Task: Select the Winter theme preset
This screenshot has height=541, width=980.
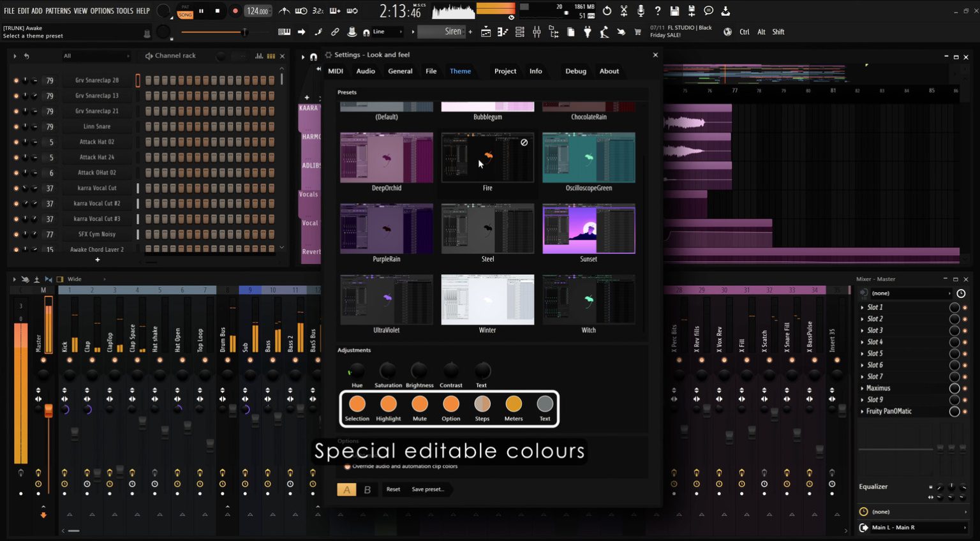Action: tap(487, 300)
